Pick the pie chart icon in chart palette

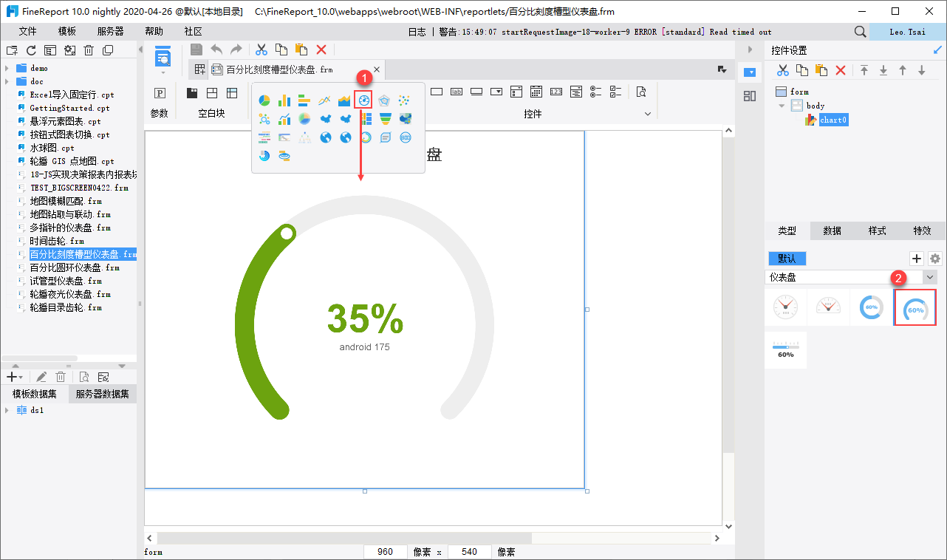click(264, 100)
